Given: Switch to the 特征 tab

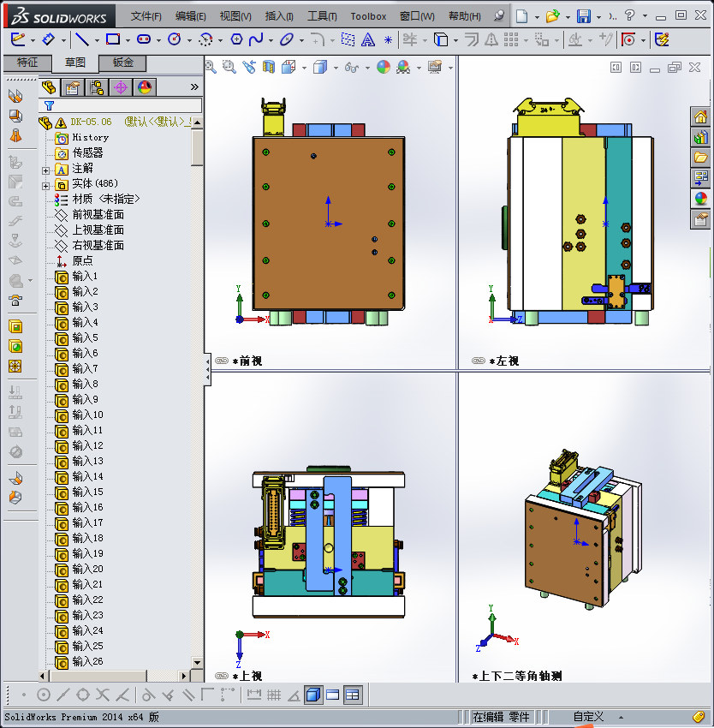Looking at the screenshot, I should tap(27, 63).
